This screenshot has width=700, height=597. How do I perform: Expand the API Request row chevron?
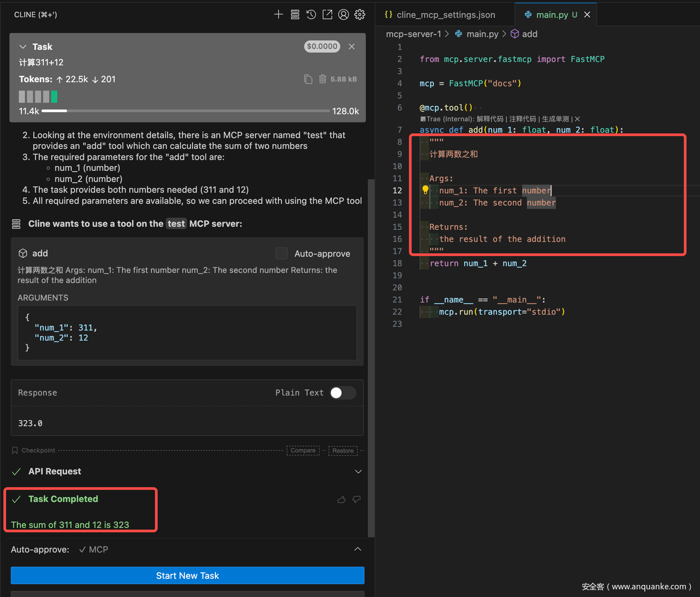pyautogui.click(x=358, y=472)
